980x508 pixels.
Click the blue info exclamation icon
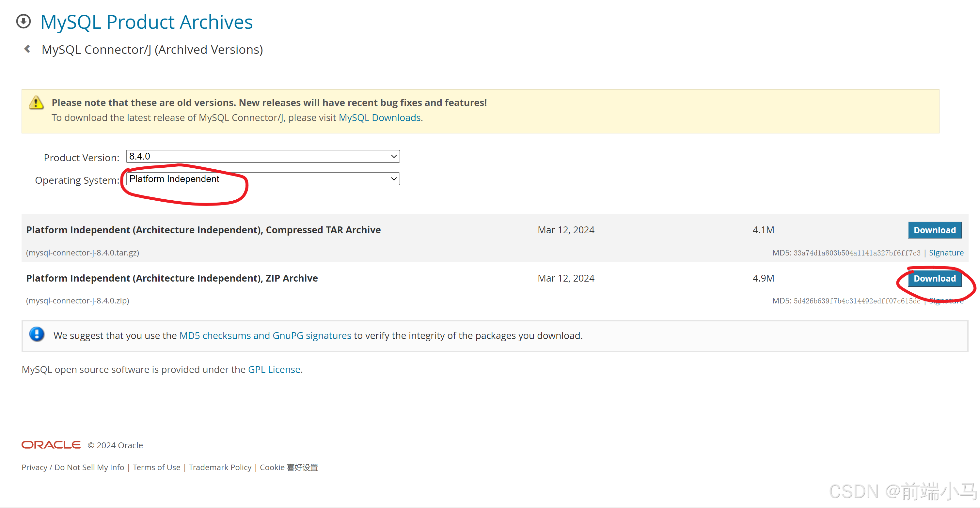click(37, 335)
